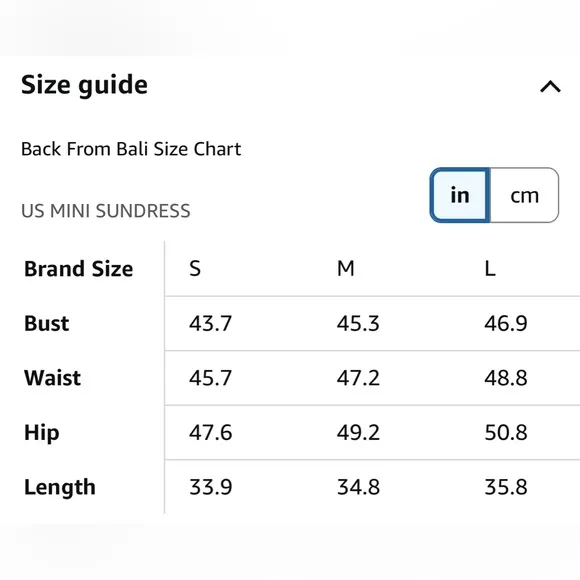Click the Waist row label
The height and width of the screenshot is (580, 580).
(53, 378)
